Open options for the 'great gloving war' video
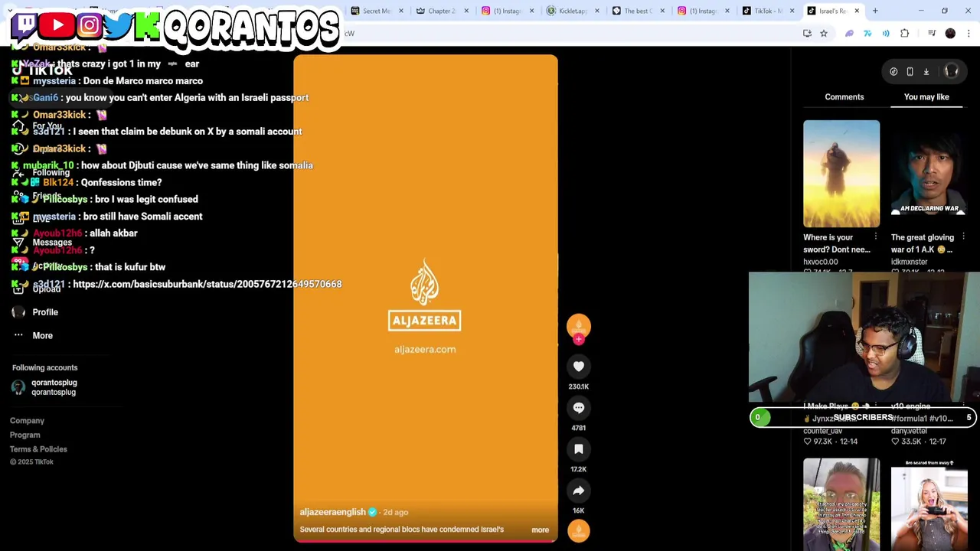Viewport: 980px width, 551px height. tap(963, 237)
